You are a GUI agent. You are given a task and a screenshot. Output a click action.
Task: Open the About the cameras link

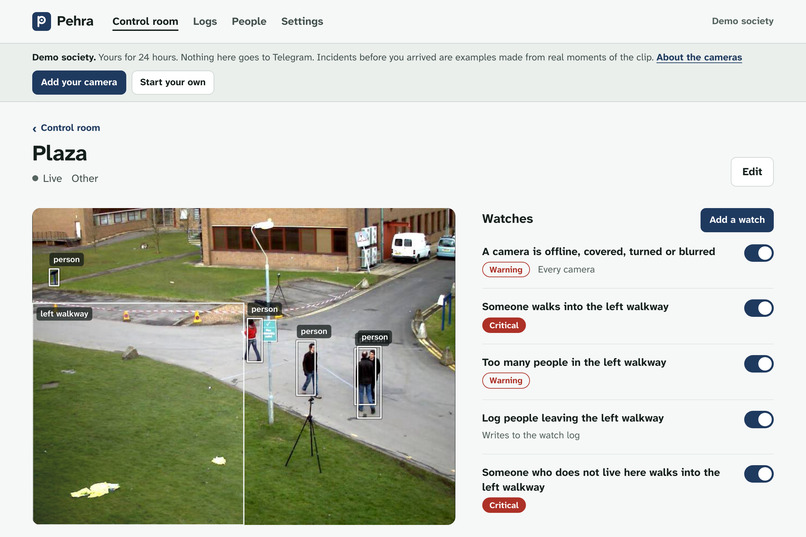(699, 57)
